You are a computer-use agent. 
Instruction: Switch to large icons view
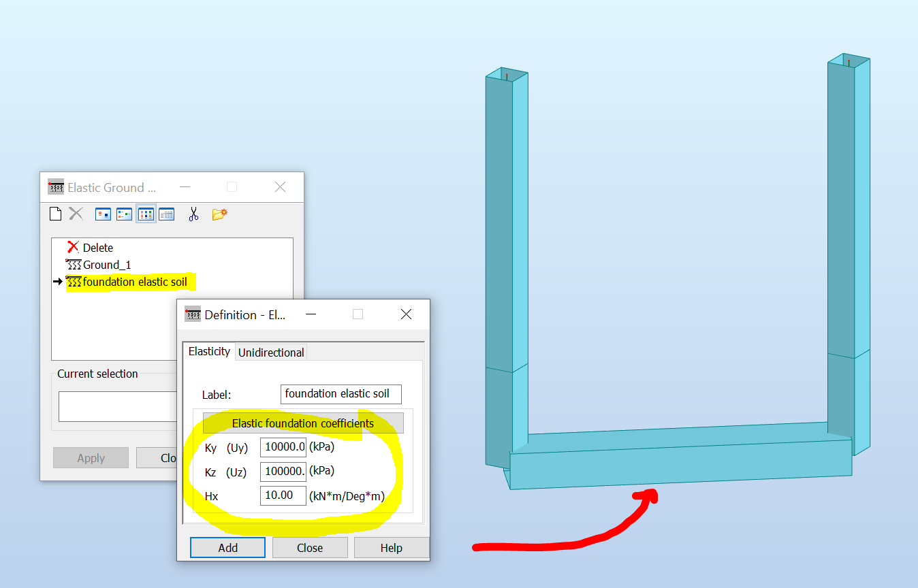[x=103, y=213]
